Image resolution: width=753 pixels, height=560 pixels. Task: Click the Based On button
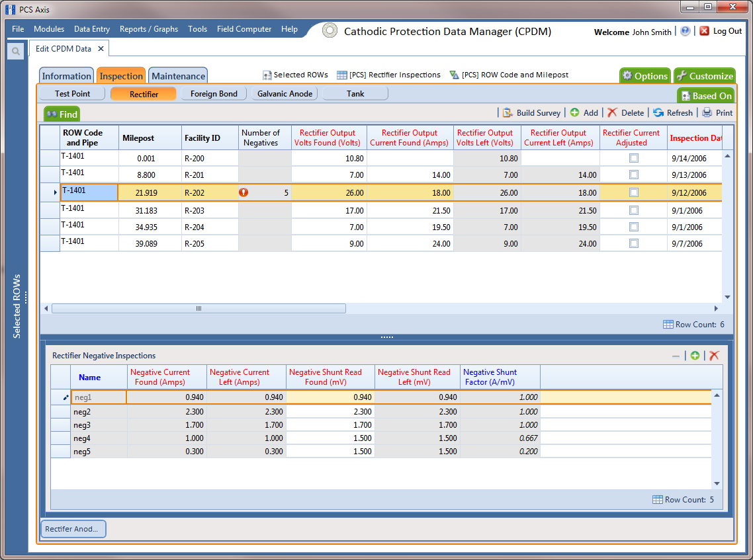(x=706, y=95)
